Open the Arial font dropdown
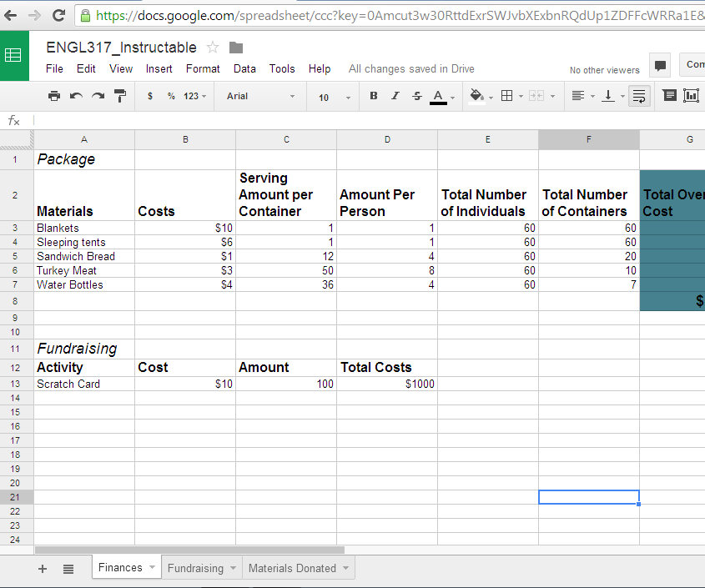 point(260,96)
